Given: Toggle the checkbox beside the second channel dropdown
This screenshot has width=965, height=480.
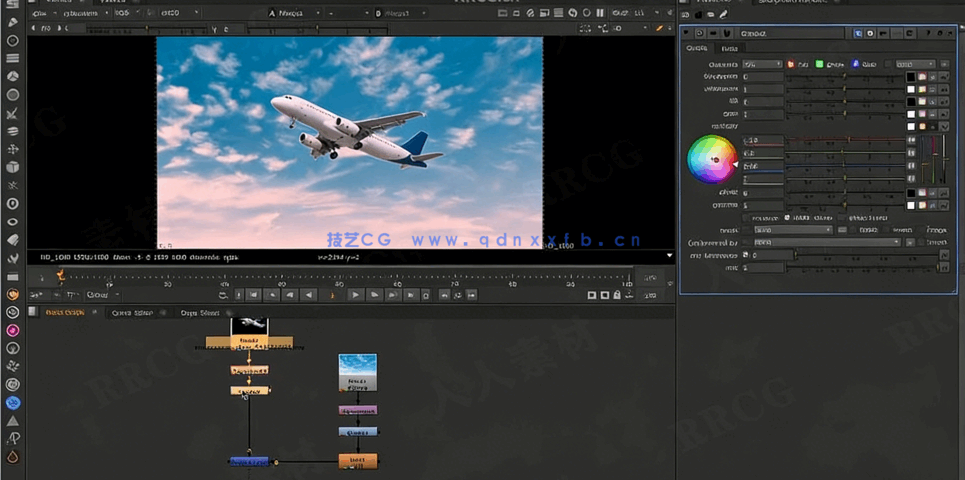Looking at the screenshot, I should [x=887, y=64].
